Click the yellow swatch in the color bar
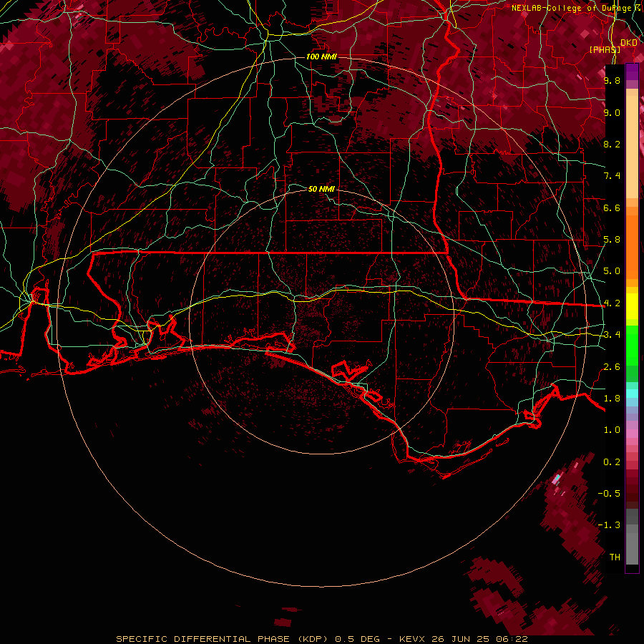The image size is (644, 644). pyautogui.click(x=632, y=306)
